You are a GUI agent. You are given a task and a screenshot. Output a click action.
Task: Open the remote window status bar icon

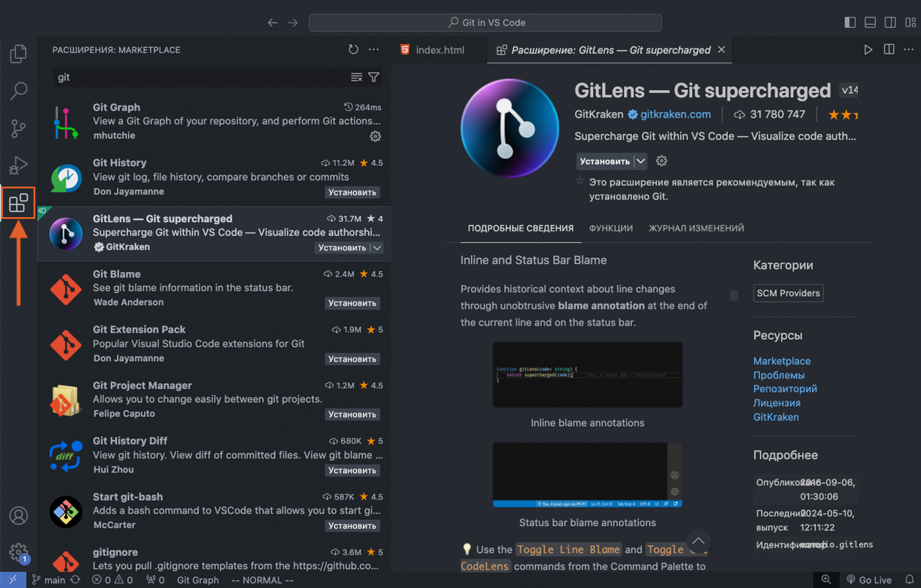pyautogui.click(x=13, y=580)
